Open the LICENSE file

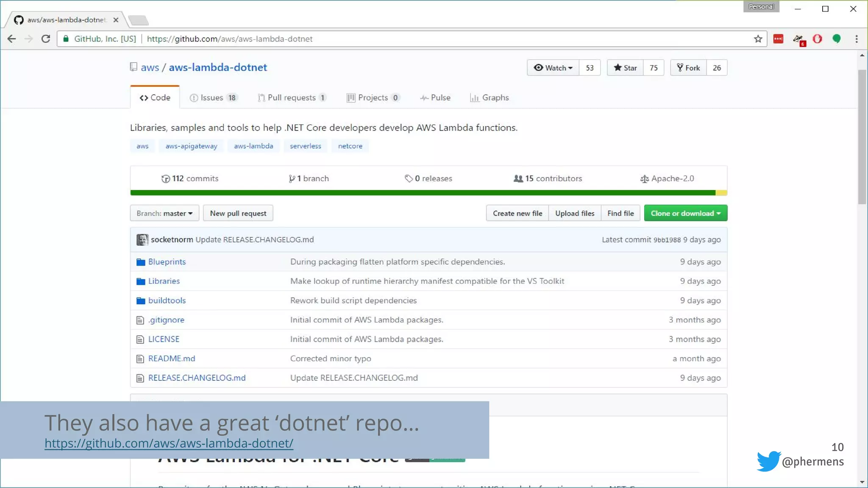(164, 339)
